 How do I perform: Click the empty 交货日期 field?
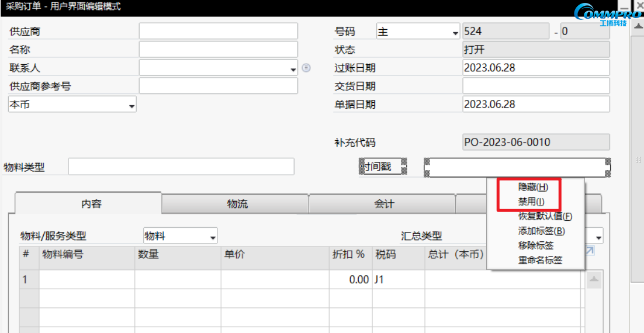[536, 86]
